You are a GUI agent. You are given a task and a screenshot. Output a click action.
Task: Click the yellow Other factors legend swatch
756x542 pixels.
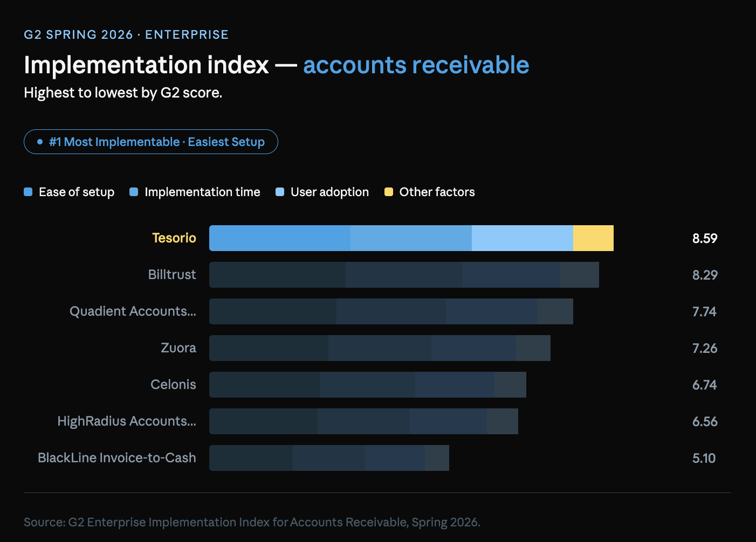point(388,192)
